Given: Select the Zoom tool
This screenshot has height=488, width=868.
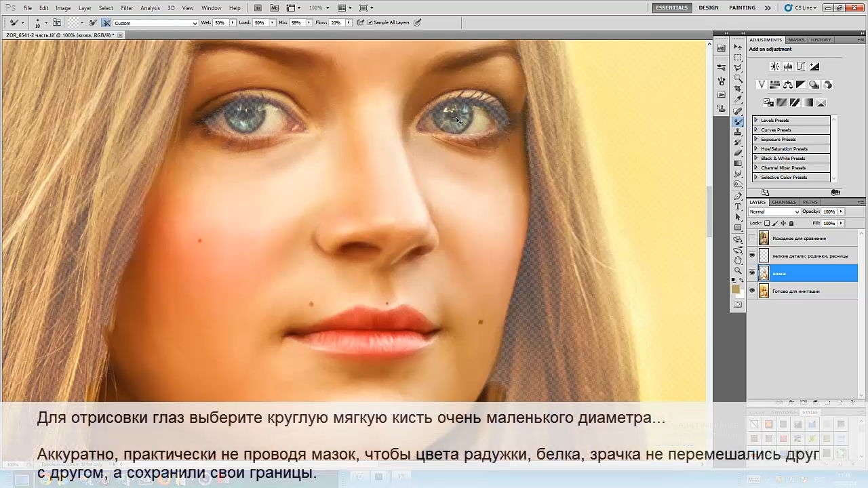Looking at the screenshot, I should pos(738,271).
